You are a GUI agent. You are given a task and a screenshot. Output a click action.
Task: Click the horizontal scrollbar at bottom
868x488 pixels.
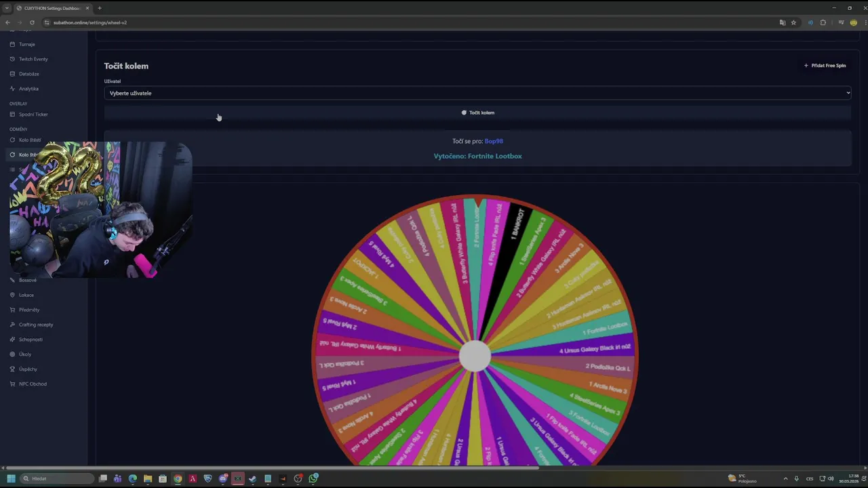pyautogui.click(x=271, y=468)
